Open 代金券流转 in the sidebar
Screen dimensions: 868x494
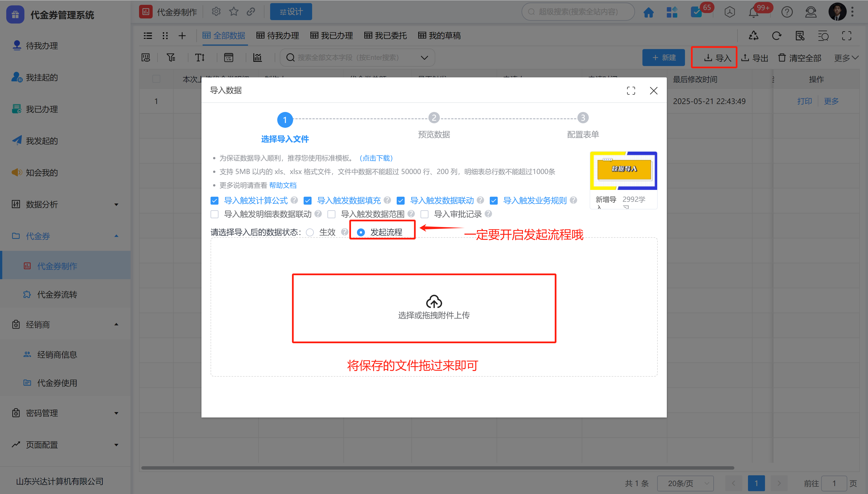(x=57, y=294)
